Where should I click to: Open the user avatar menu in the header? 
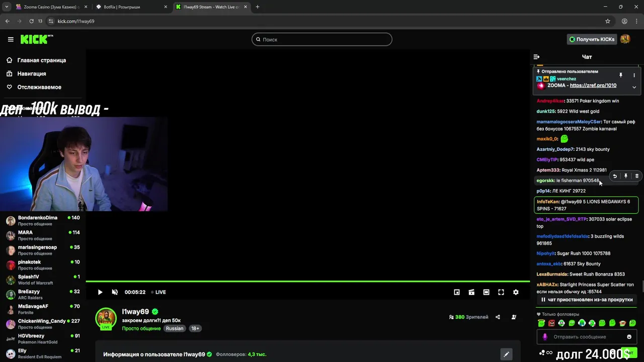click(x=625, y=39)
